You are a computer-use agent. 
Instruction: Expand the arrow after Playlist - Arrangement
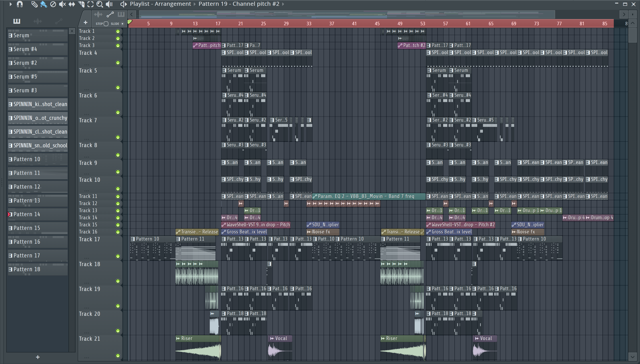click(x=194, y=4)
